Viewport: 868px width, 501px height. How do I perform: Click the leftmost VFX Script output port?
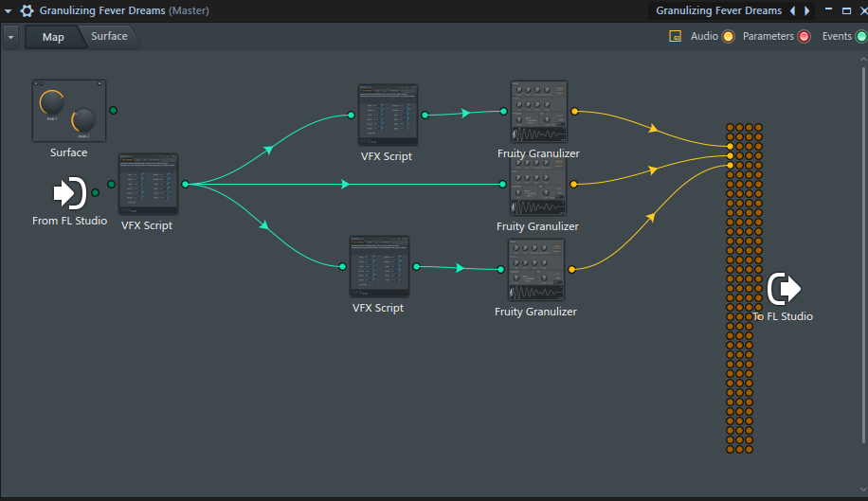pos(186,184)
